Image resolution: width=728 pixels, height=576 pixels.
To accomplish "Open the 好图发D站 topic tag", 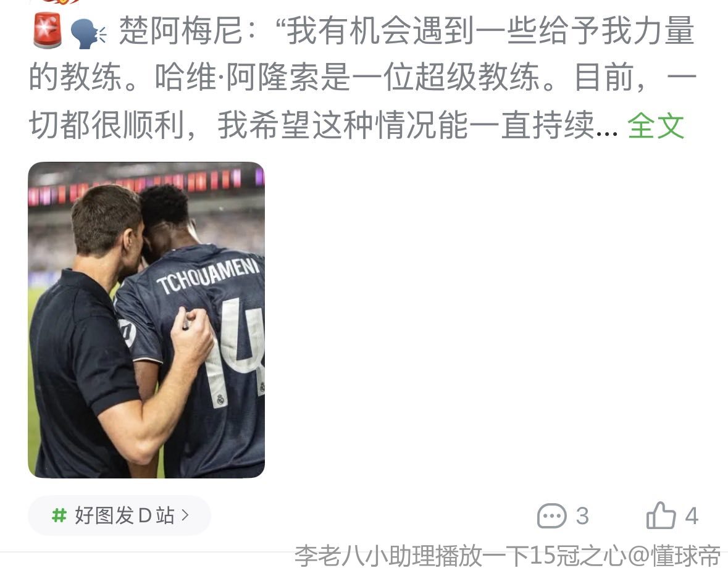I will 119,515.
